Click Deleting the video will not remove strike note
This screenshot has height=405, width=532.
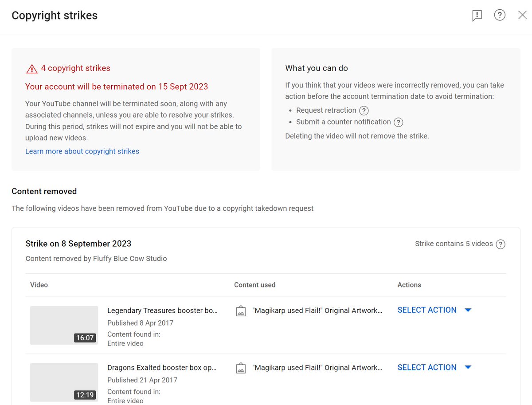[x=357, y=136]
